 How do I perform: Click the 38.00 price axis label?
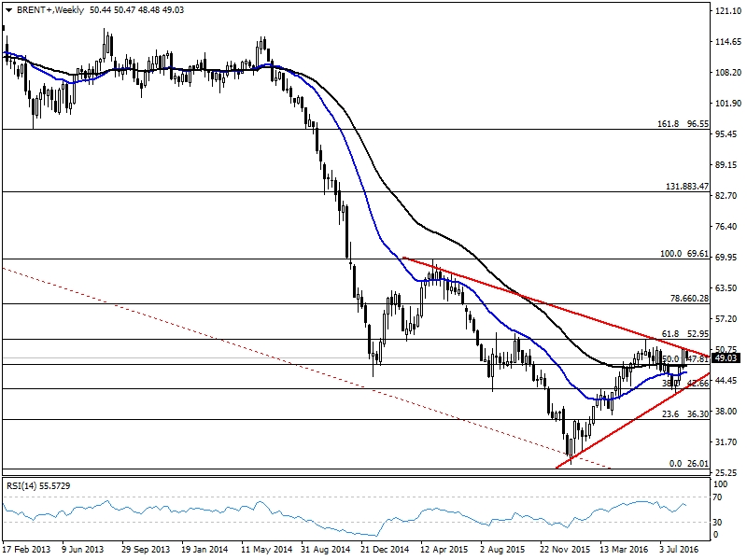pyautogui.click(x=728, y=411)
